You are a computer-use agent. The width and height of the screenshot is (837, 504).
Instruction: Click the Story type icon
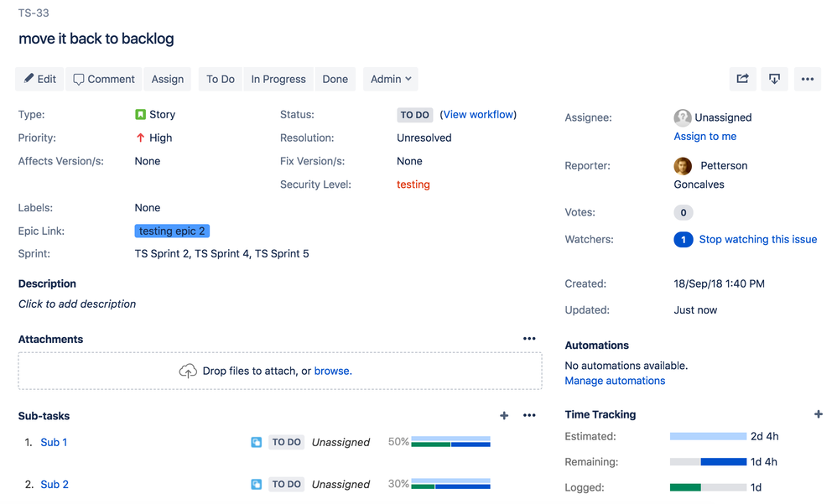140,114
